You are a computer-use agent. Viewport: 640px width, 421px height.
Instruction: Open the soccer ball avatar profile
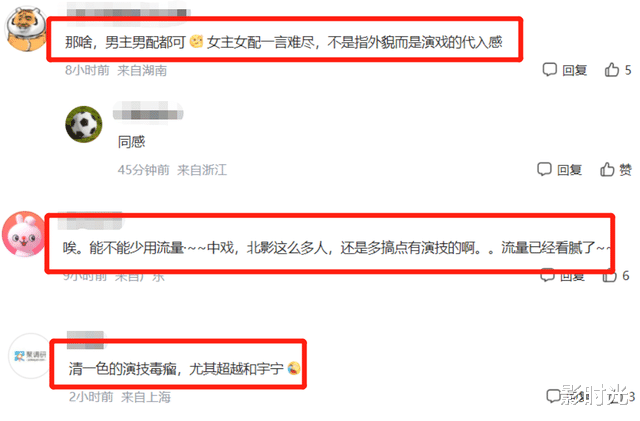coord(84,125)
